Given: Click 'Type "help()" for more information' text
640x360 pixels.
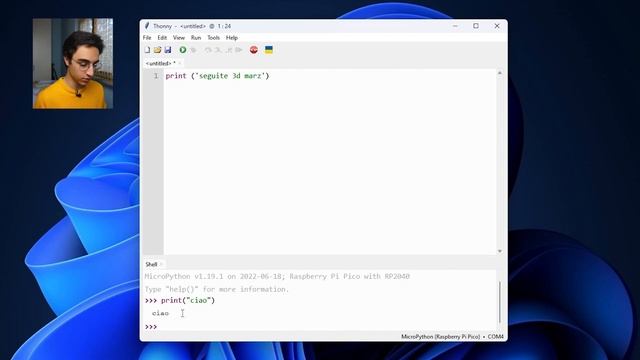Looking at the screenshot, I should (x=216, y=289).
